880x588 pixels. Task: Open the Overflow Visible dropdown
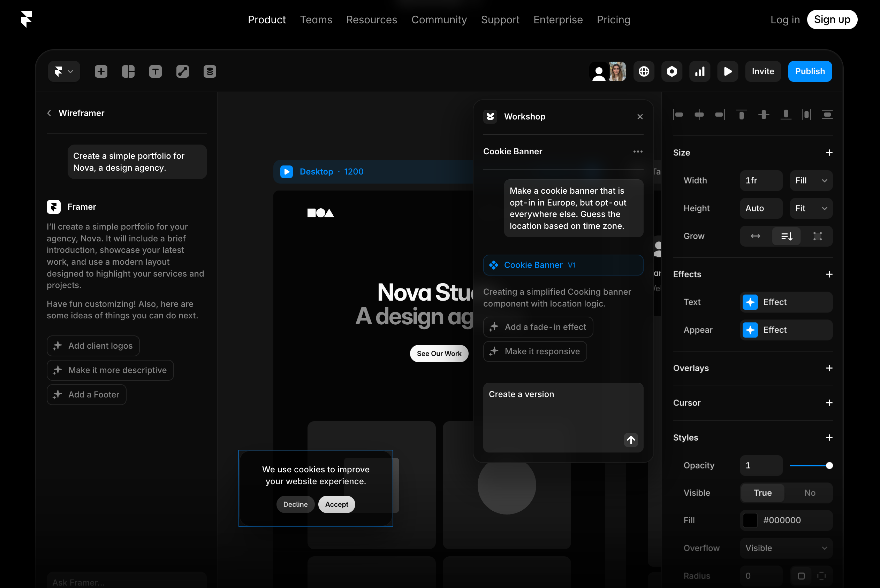[x=786, y=548]
